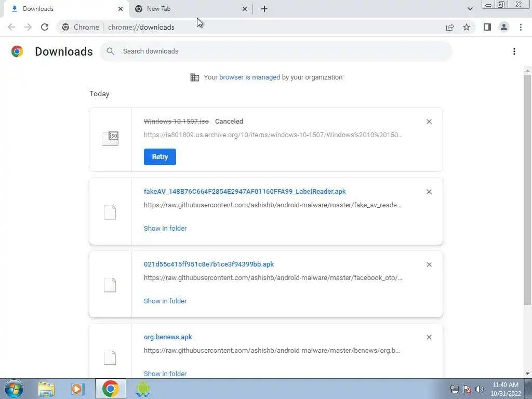Click the scrollbar down arrow
This screenshot has height=399, width=532.
click(x=527, y=374)
